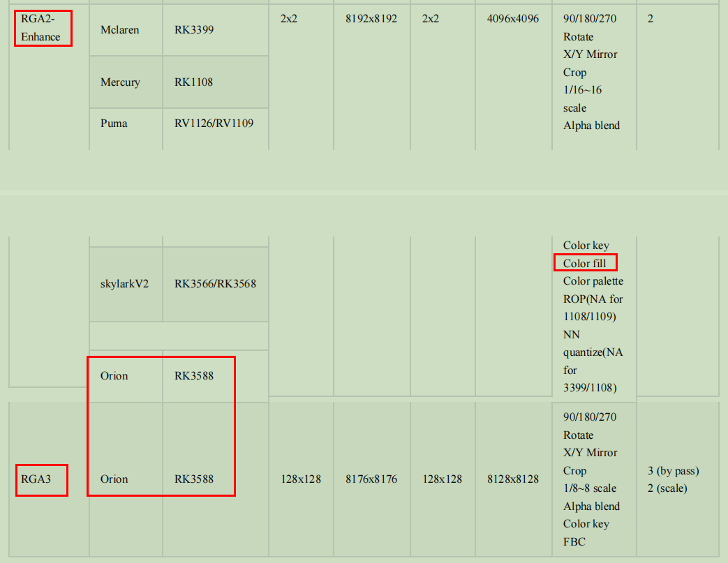Click the skylarkV2 codename
728x563 pixels.
tap(124, 284)
